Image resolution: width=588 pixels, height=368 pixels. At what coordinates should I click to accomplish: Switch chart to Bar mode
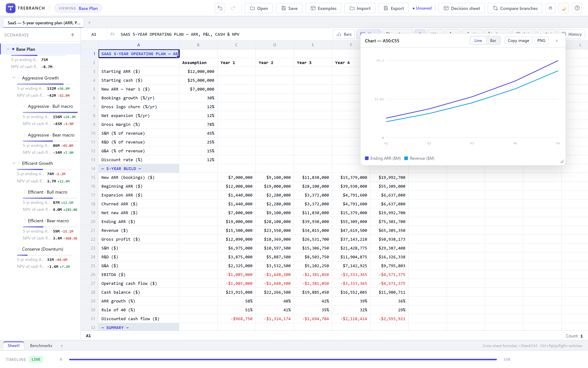[493, 41]
